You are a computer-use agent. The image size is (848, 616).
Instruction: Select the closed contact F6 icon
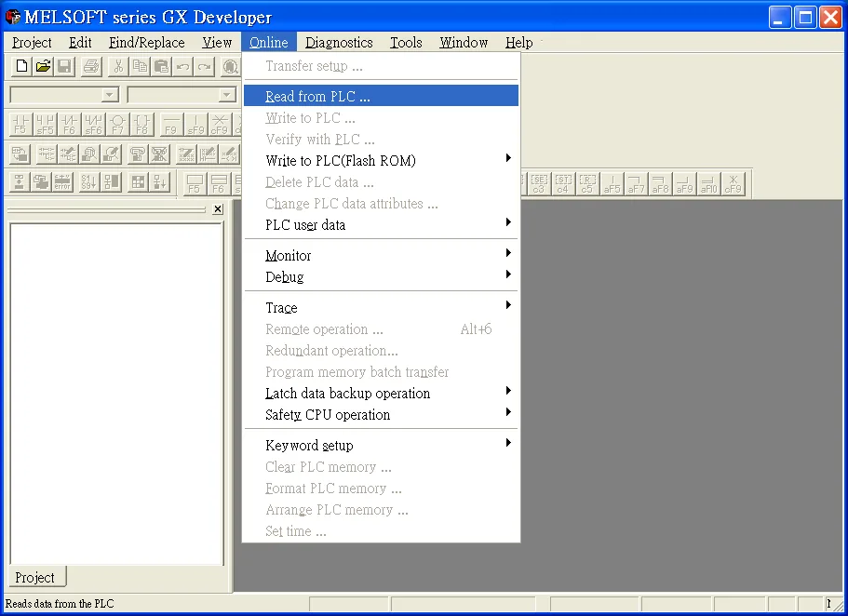(69, 125)
